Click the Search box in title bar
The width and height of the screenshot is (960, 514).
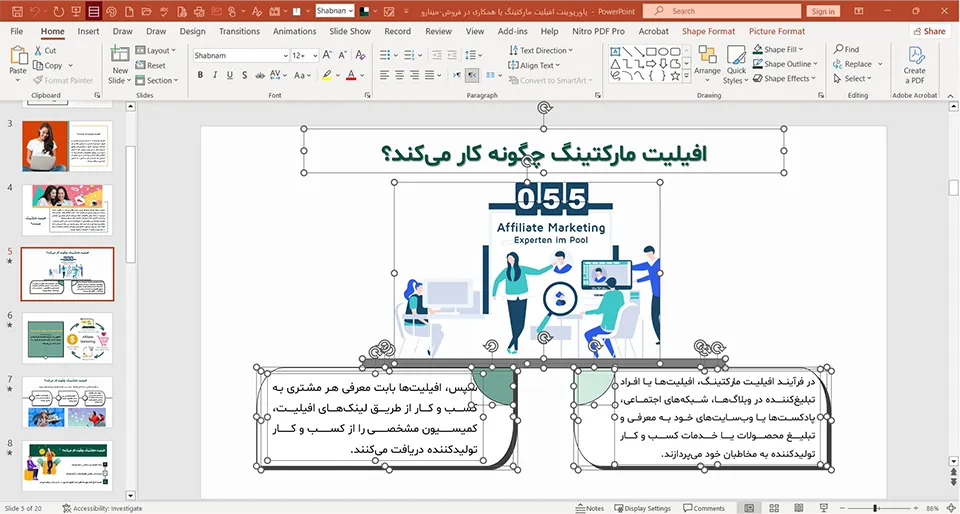[721, 11]
